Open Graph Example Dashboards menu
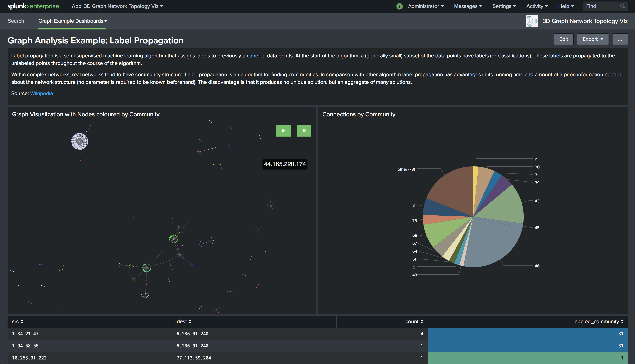Image resolution: width=635 pixels, height=364 pixels. [73, 21]
